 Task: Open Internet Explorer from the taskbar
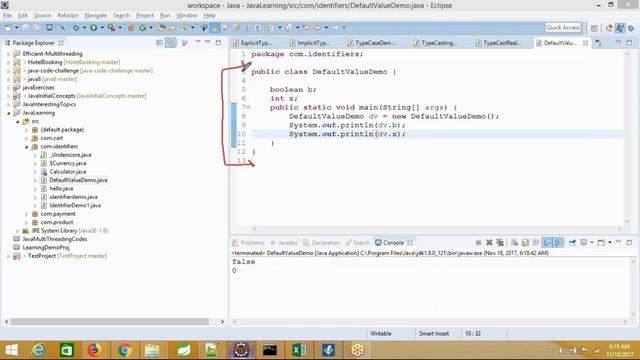[x=38, y=350]
